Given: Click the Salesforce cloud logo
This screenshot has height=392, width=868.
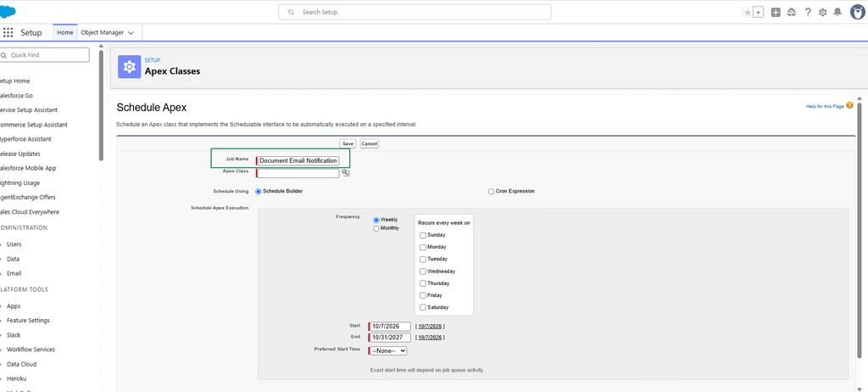Looking at the screenshot, I should coord(7,11).
